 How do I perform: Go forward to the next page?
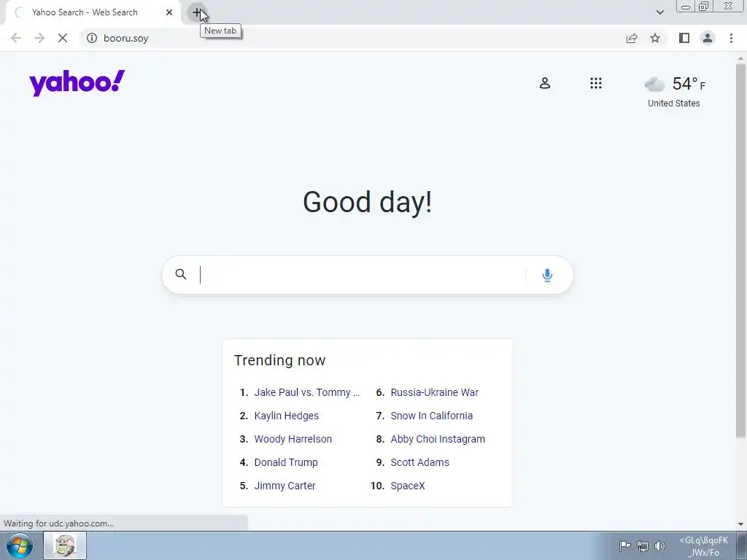pos(39,38)
